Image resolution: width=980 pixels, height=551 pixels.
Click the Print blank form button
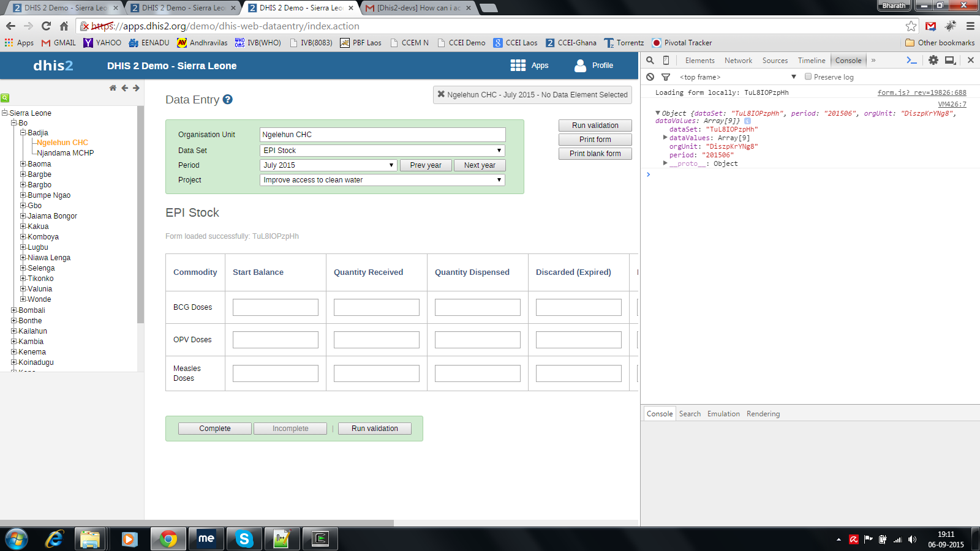[595, 154]
